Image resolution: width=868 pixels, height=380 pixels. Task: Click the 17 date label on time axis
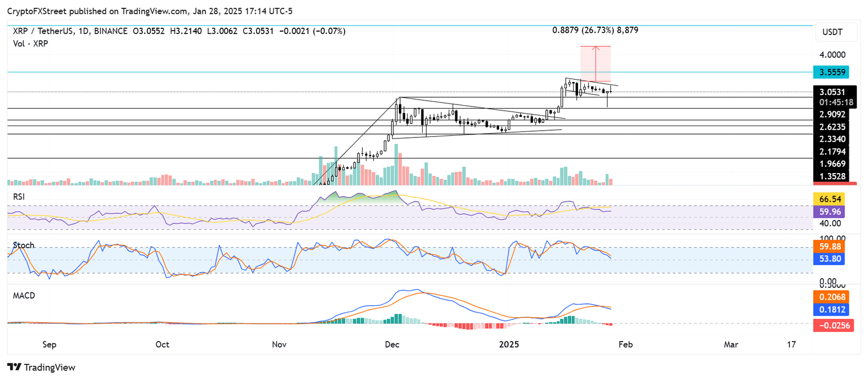click(791, 344)
